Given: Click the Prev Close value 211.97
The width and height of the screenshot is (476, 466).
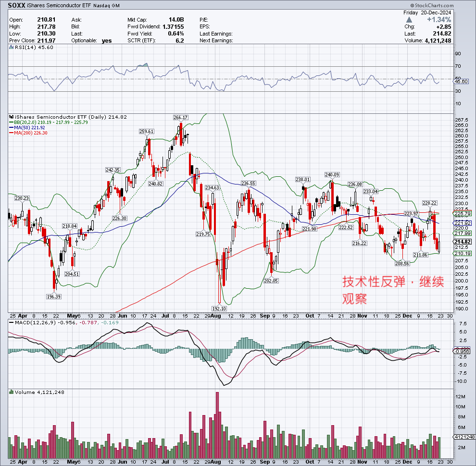Looking at the screenshot, I should [x=47, y=41].
